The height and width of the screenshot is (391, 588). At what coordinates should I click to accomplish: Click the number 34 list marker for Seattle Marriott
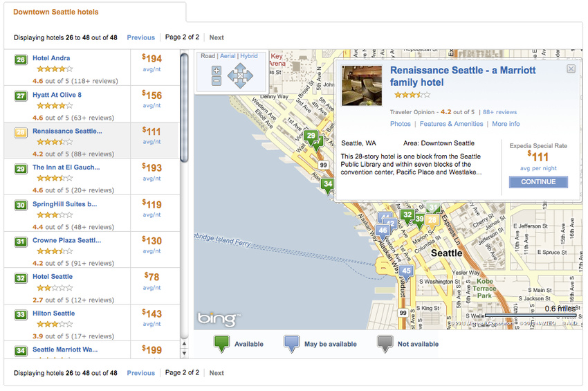(x=21, y=351)
